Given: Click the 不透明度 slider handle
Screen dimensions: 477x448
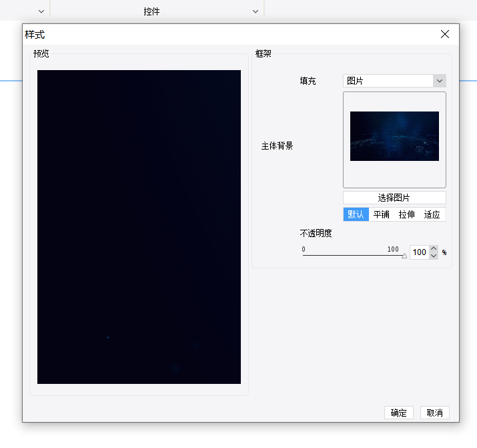Looking at the screenshot, I should (404, 256).
